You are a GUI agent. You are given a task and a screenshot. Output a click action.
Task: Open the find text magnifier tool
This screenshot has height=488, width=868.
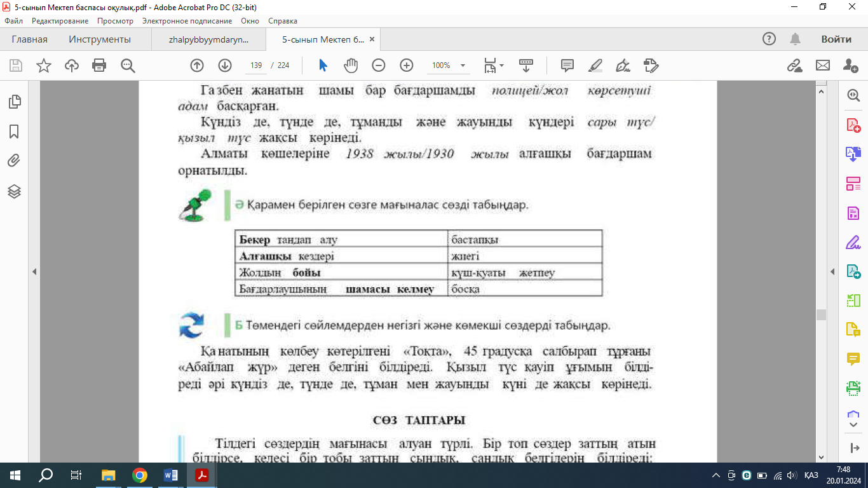128,65
